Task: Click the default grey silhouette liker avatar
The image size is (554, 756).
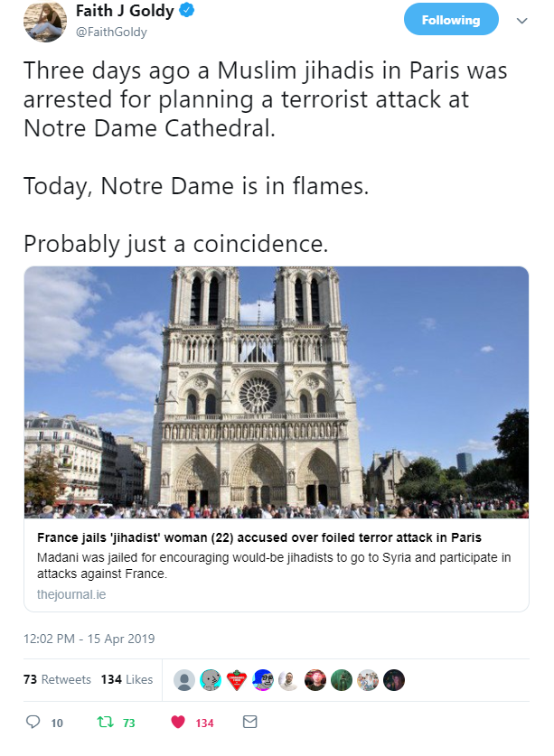Action: click(x=184, y=680)
